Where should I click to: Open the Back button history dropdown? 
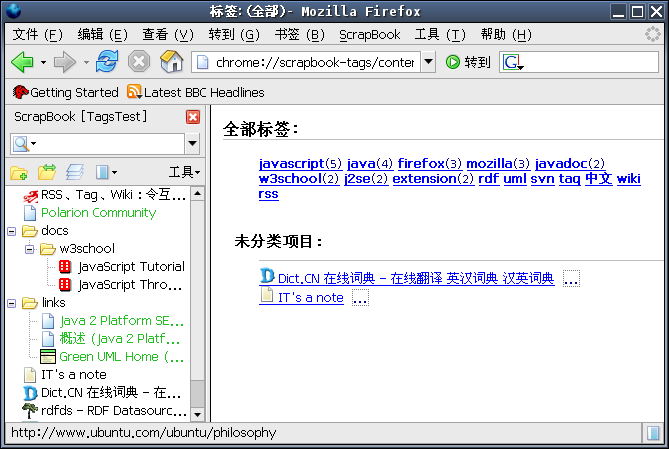(x=43, y=63)
